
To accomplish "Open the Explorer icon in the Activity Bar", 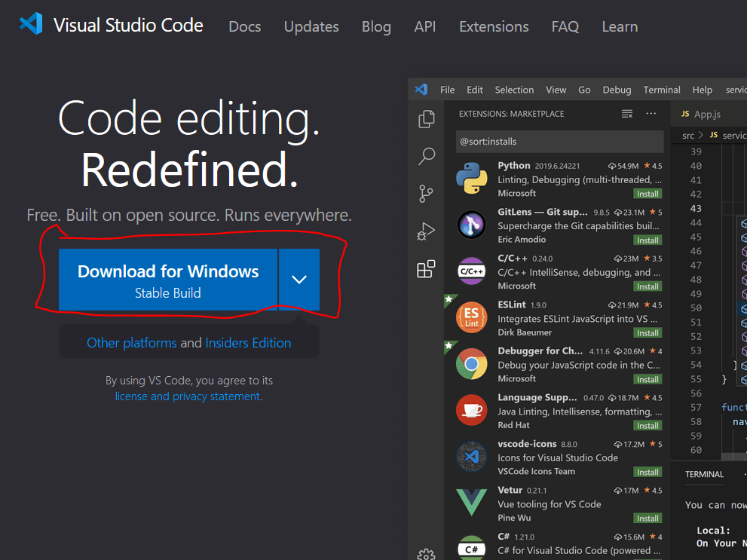I will (x=426, y=118).
